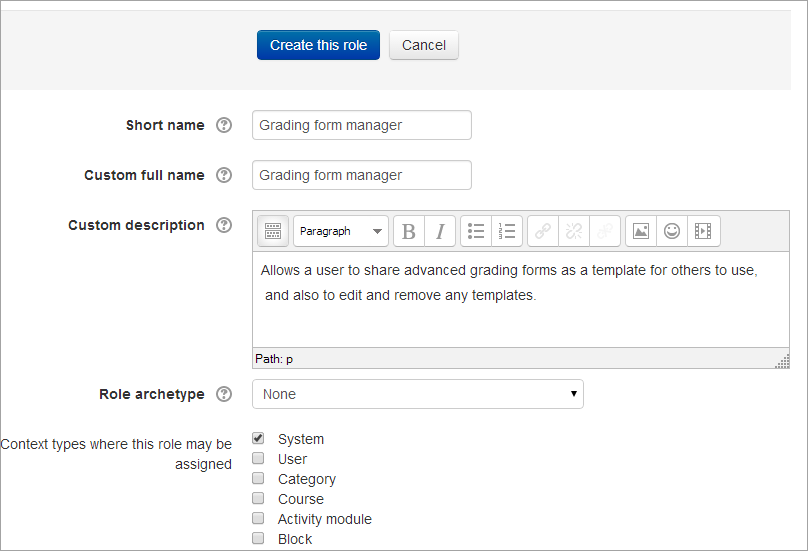This screenshot has height=551, width=808.
Task: Toggle the editor toolbar expand icon
Action: pyautogui.click(x=272, y=231)
